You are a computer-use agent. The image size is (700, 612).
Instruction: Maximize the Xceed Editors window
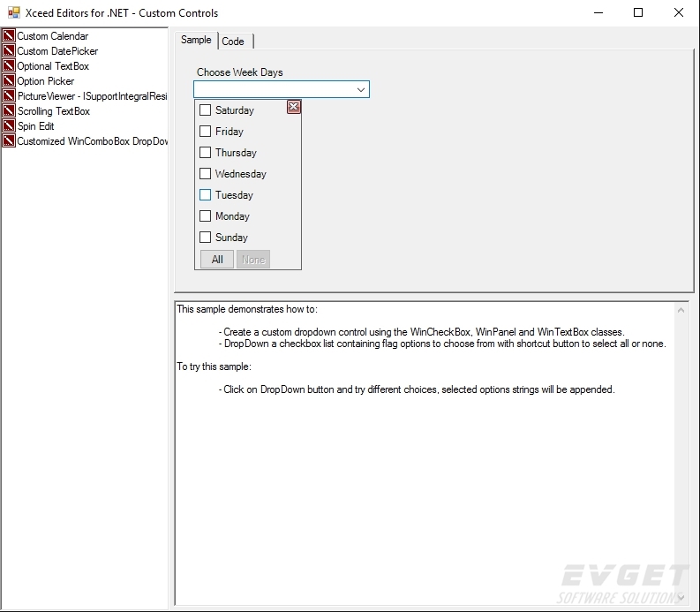pos(638,12)
